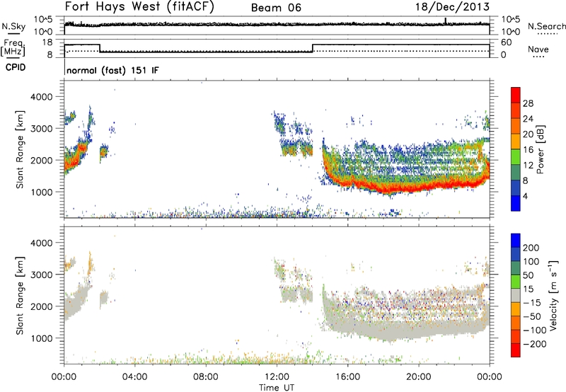The width and height of the screenshot is (566, 392).
Task: Click the frequency step-up line near 14:00
Action: (313, 48)
